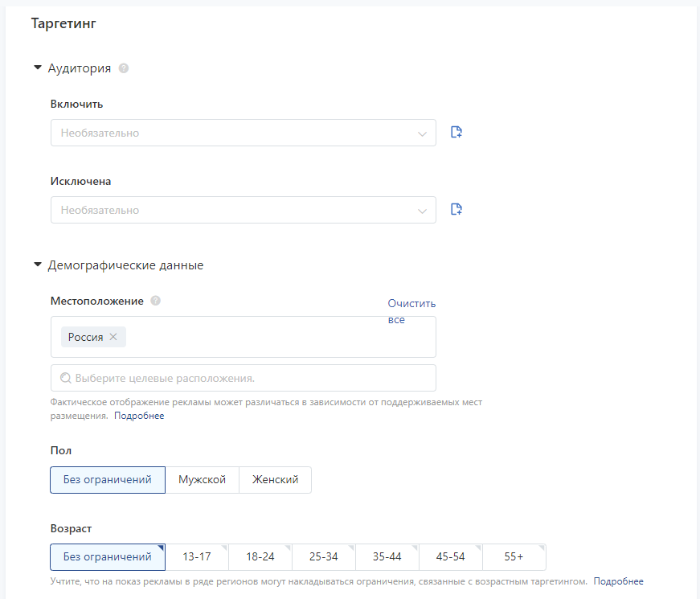Screen dimensions: 700x599
Task: Open Подробнее link about age targeting restrictions
Action: point(618,581)
